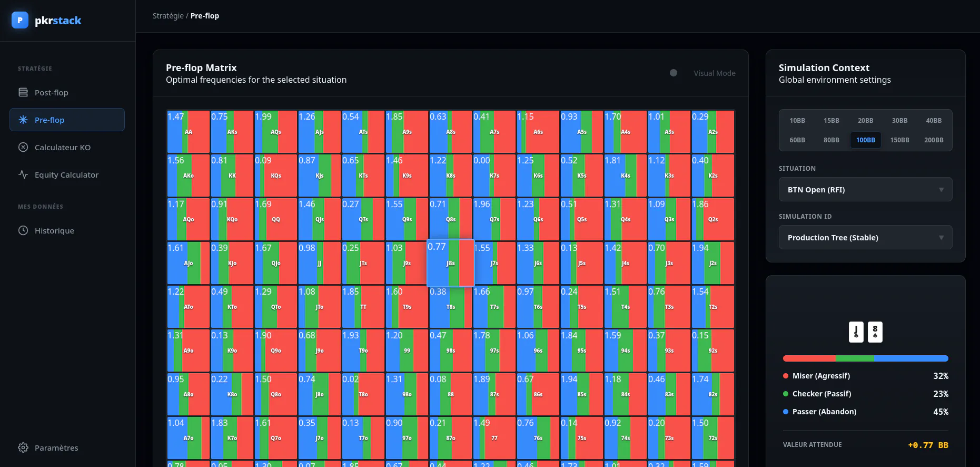Click the Historique clock icon
The image size is (980, 467).
(23, 230)
